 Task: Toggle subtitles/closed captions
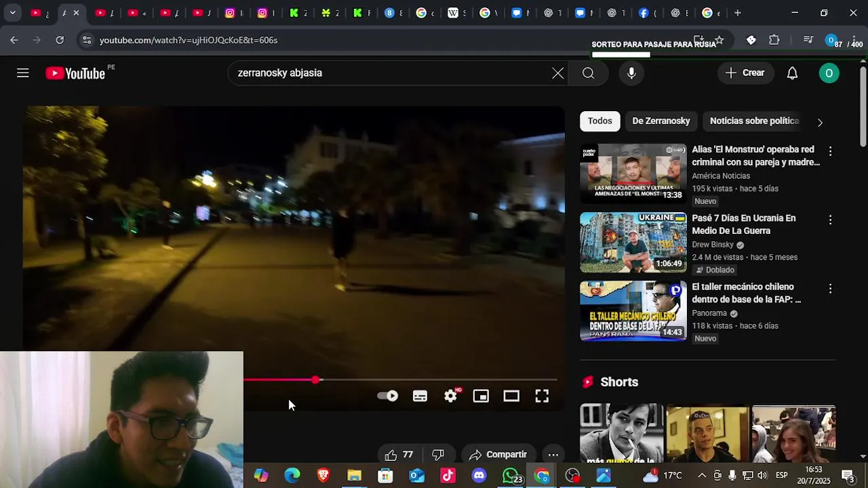click(x=420, y=396)
